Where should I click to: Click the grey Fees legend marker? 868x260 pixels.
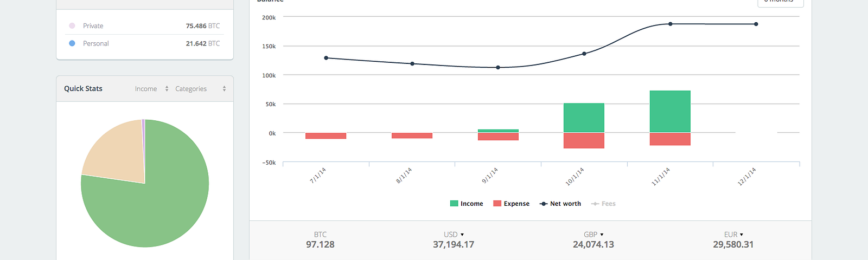(x=595, y=204)
